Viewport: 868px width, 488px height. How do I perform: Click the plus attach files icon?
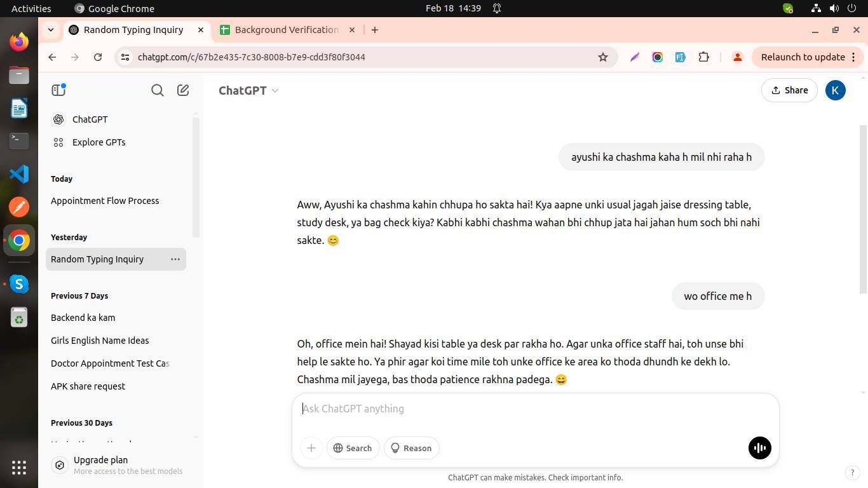311,448
